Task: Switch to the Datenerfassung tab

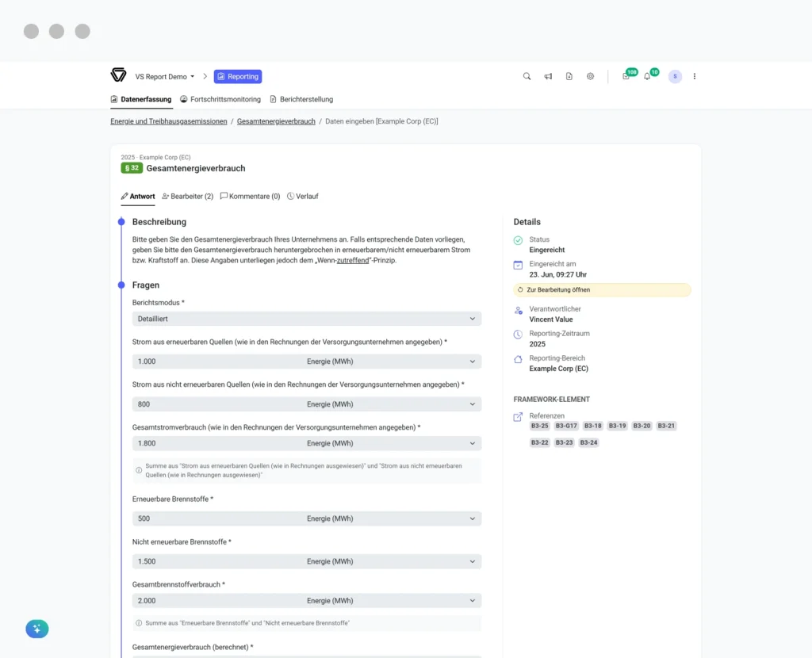Action: coord(141,99)
